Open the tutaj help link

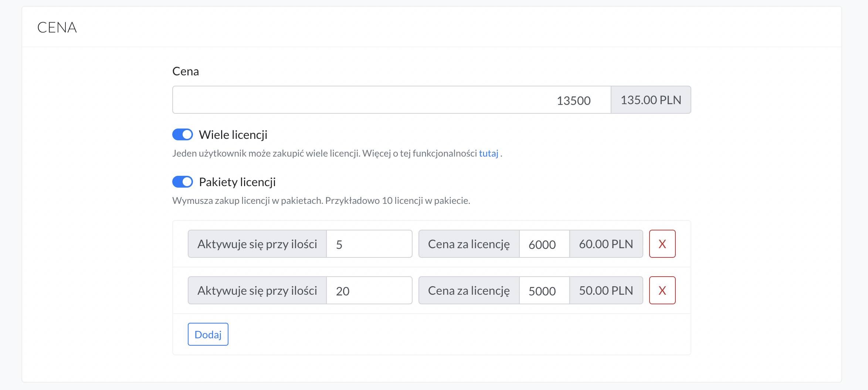489,153
